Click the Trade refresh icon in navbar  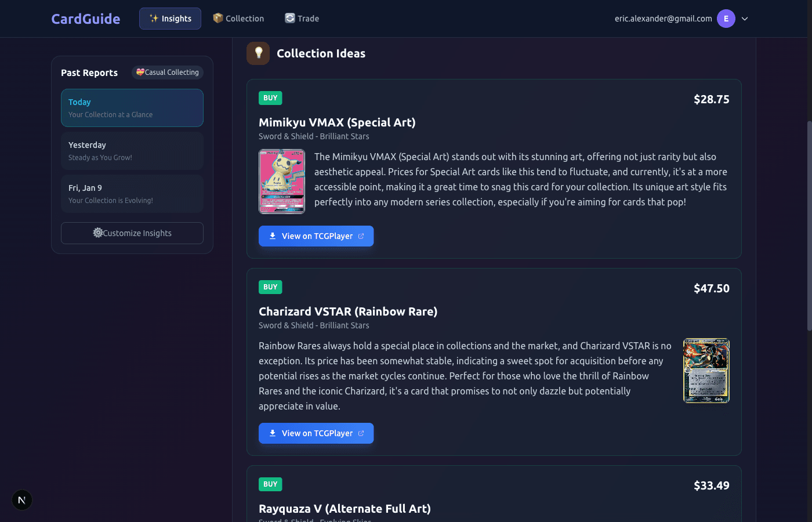[x=289, y=18]
